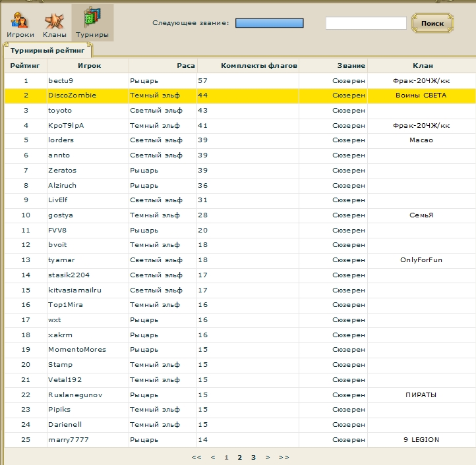Click the Поиск search button
The height and width of the screenshot is (465, 476).
click(x=432, y=23)
